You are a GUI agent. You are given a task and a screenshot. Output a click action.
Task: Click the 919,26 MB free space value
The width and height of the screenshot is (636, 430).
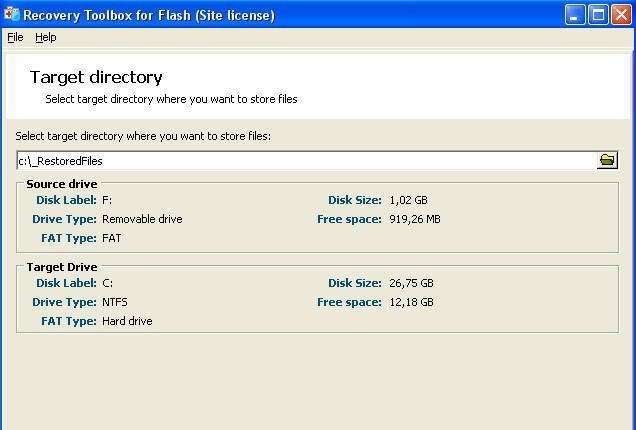pyautogui.click(x=415, y=219)
